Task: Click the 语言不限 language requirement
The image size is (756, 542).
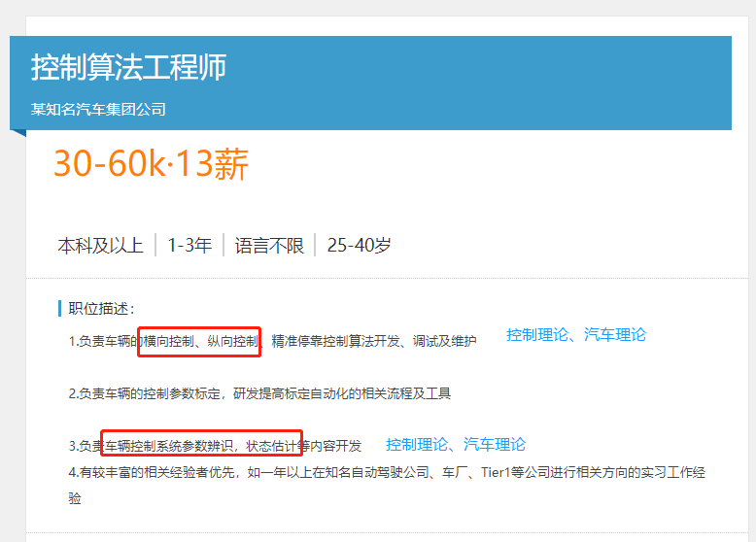Action: pyautogui.click(x=269, y=245)
